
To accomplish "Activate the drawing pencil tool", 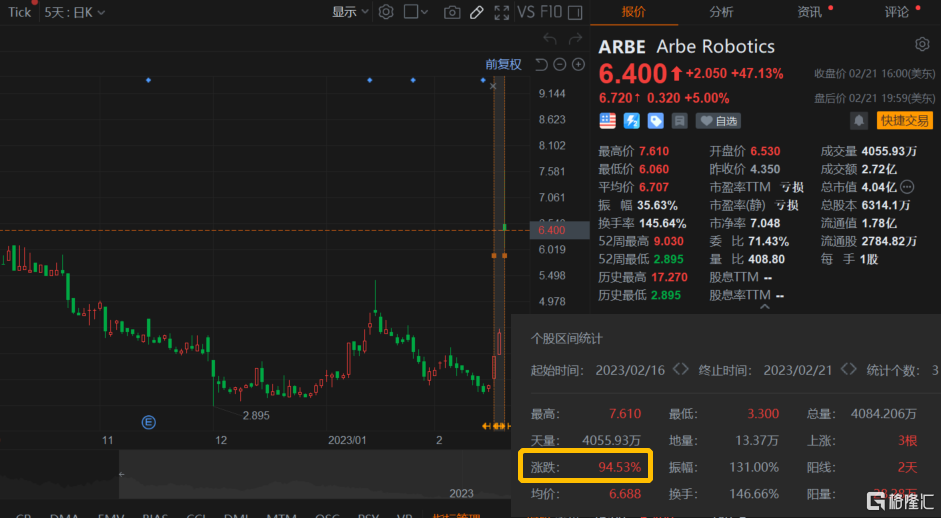I will 477,12.
